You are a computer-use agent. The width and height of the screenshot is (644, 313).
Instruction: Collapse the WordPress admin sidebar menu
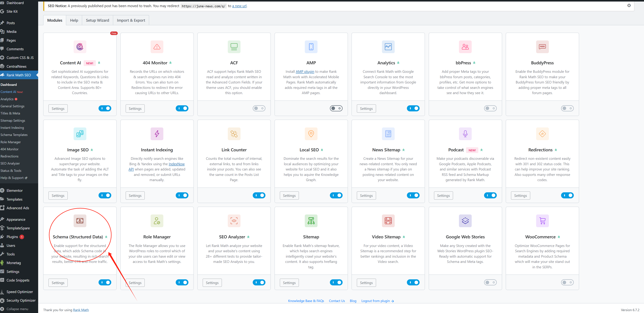17,309
